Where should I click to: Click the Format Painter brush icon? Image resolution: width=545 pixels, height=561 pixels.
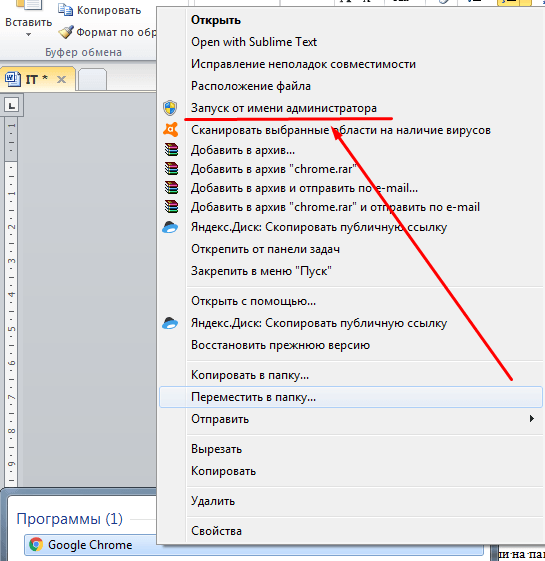point(66,32)
